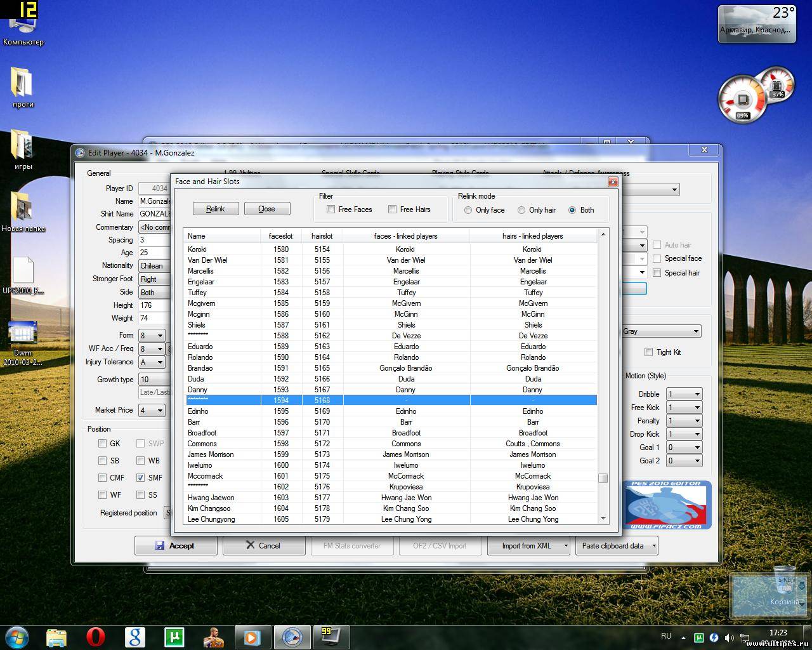The height and width of the screenshot is (650, 812).
Task: Click the Windows Start orb
Action: [x=16, y=637]
